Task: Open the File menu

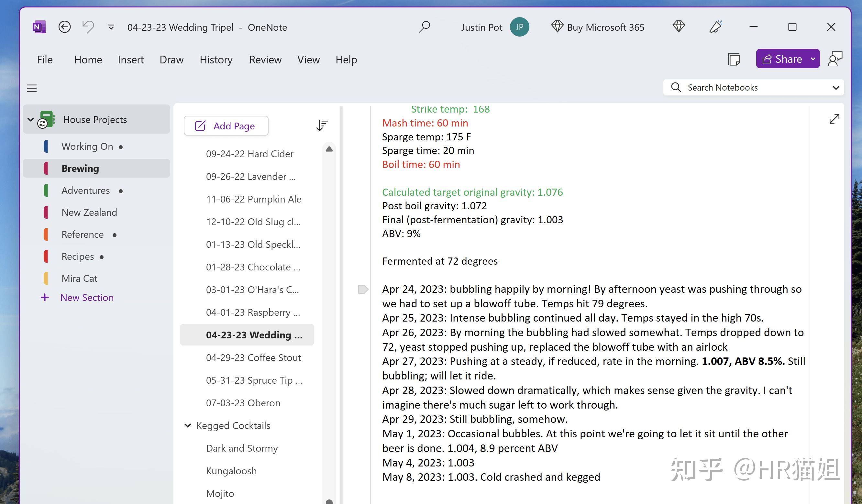Action: click(x=44, y=60)
